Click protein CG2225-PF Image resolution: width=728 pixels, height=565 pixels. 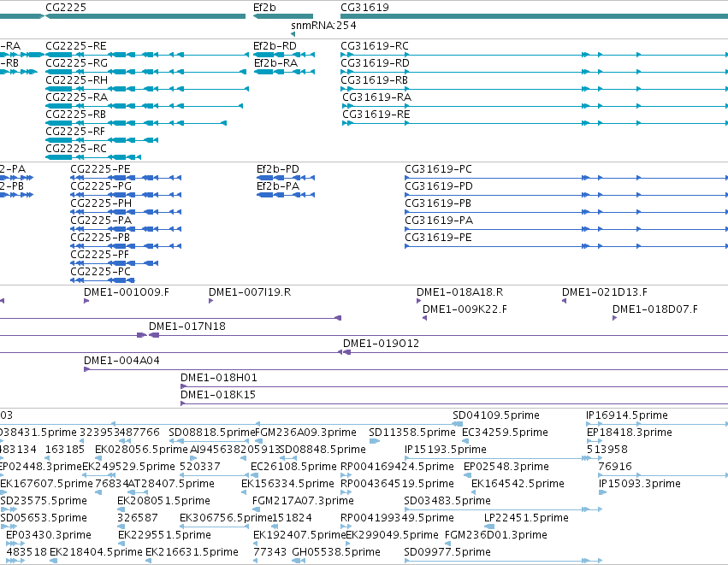100,255
